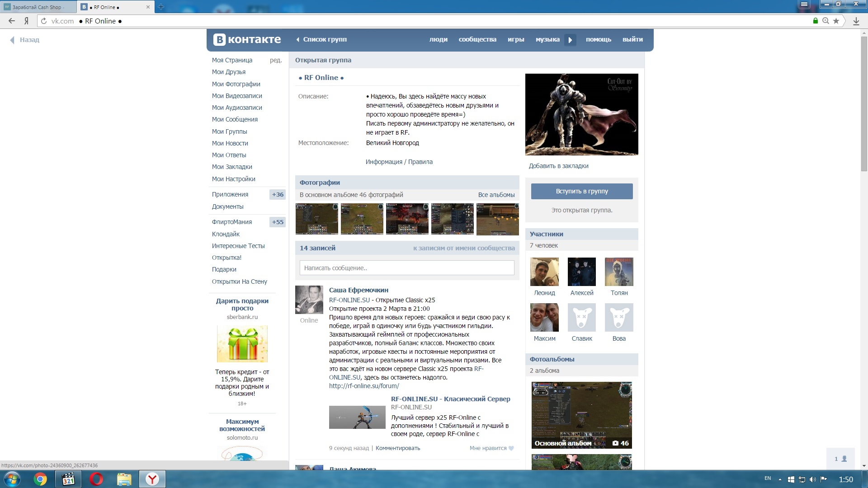Open File Explorer from taskbar

pyautogui.click(x=124, y=479)
